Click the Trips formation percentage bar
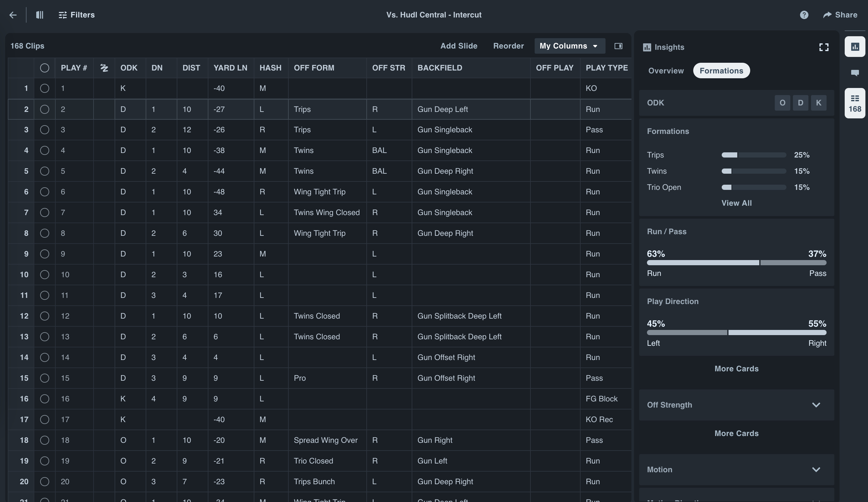868x502 pixels. tap(754, 155)
